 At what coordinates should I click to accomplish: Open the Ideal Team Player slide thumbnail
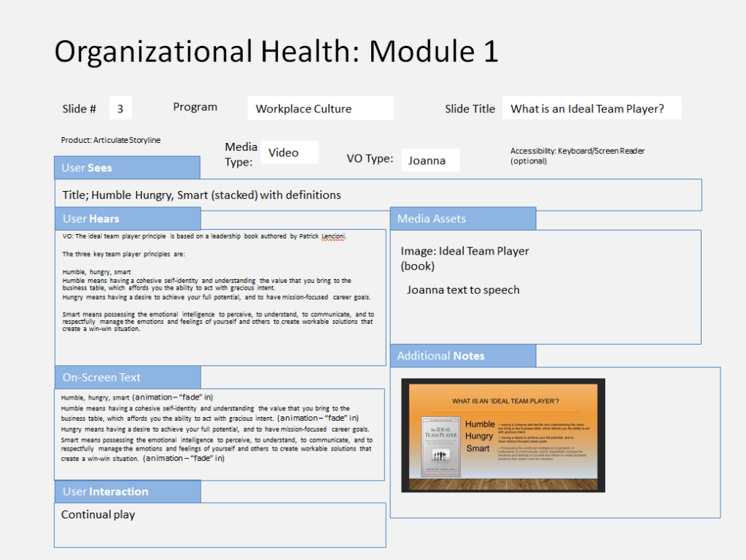point(502,435)
